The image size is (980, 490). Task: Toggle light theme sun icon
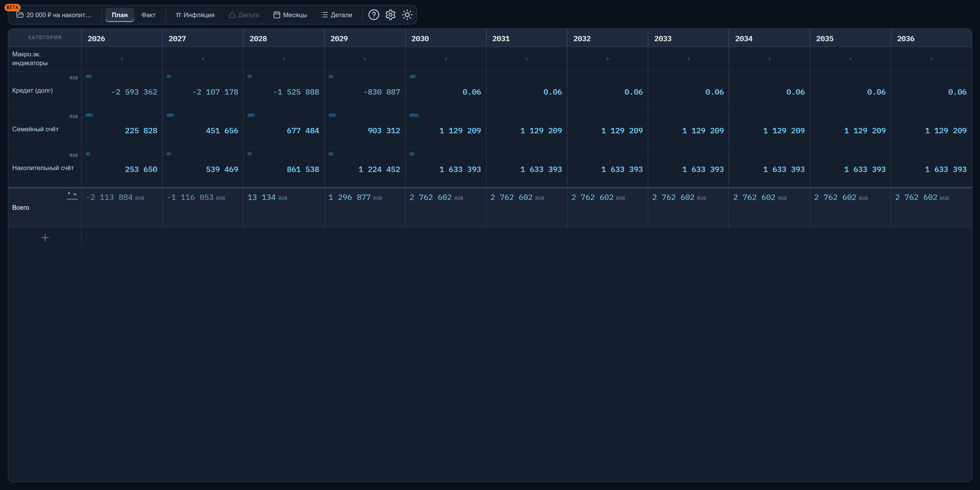pyautogui.click(x=407, y=15)
